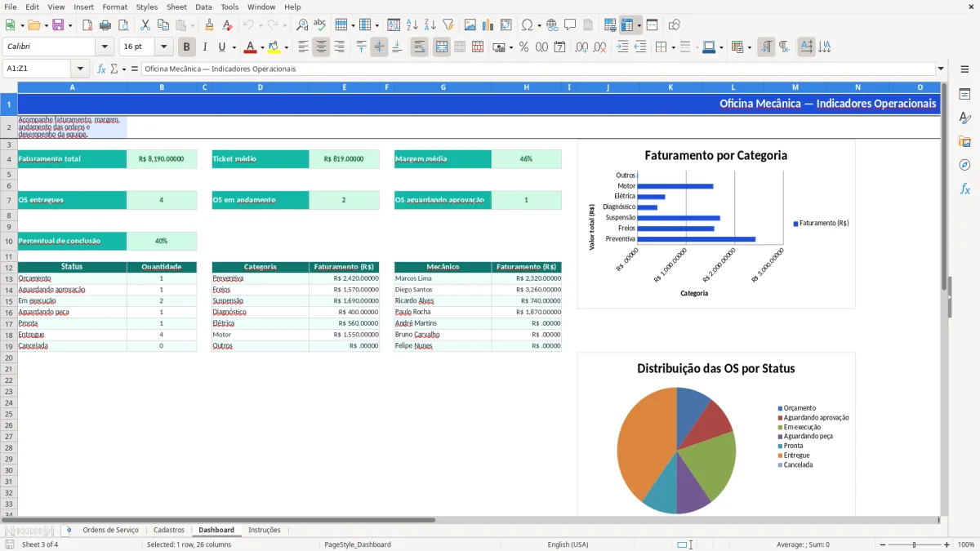980x551 pixels.
Task: Toggle Center Horizontally alignment
Action: click(x=321, y=47)
